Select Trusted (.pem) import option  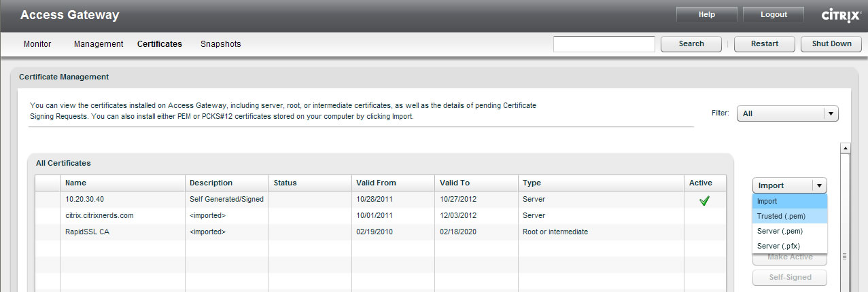coord(790,216)
